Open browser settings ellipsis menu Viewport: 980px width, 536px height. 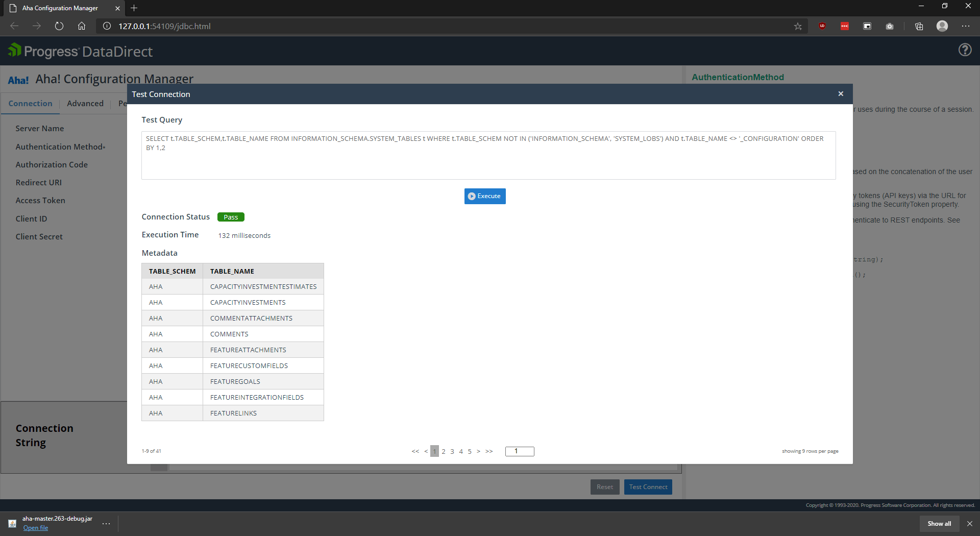(965, 26)
